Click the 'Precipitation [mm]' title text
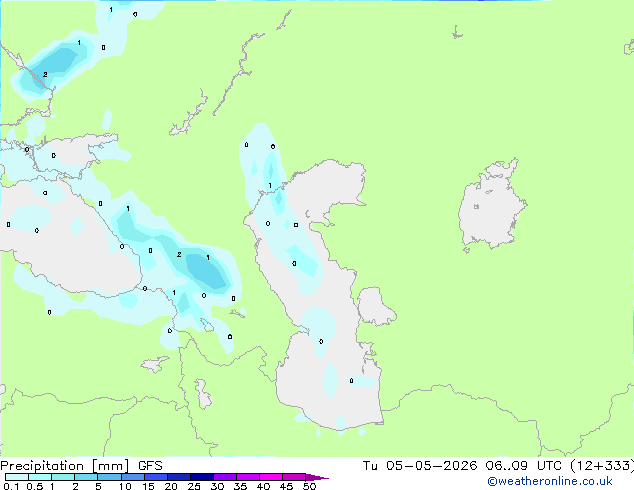 tap(65, 466)
